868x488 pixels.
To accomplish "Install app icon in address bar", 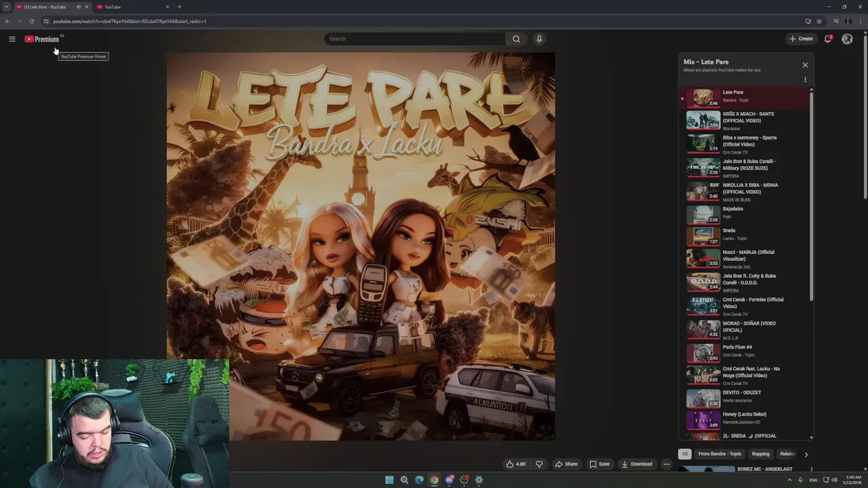I will click(x=808, y=21).
